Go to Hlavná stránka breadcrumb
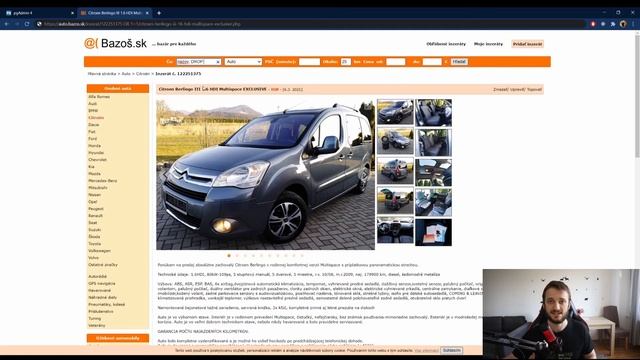 (102, 74)
